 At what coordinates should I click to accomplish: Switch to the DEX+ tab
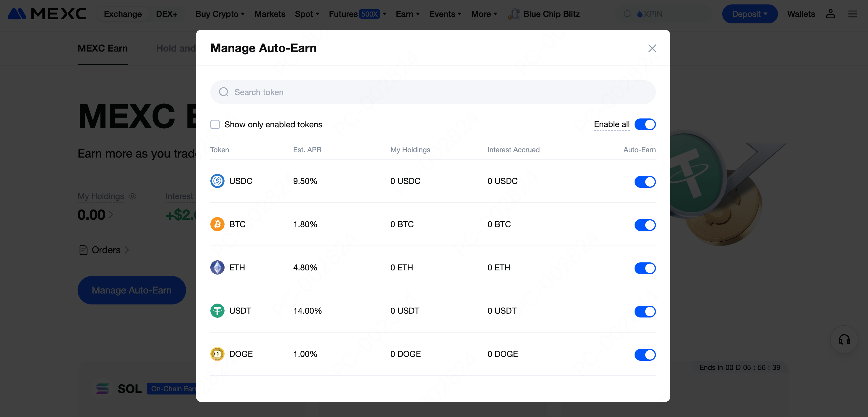coord(166,14)
